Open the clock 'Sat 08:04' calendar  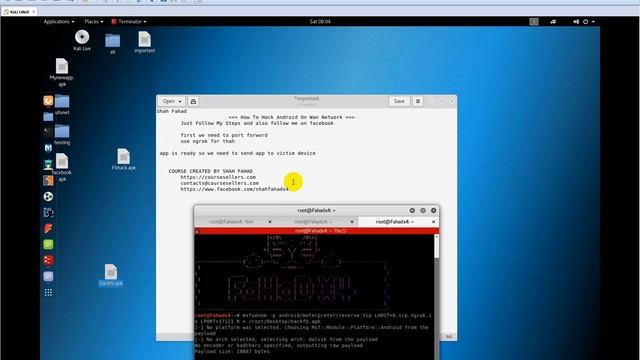pos(320,22)
